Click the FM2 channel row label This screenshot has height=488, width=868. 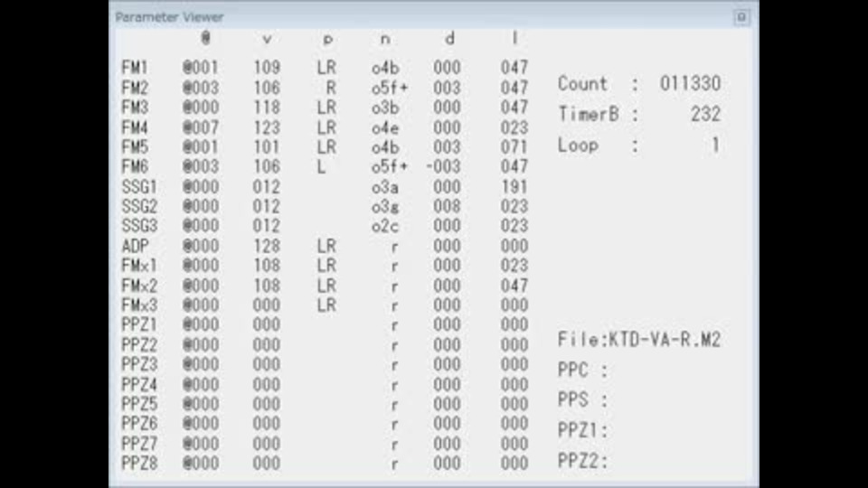pos(135,88)
